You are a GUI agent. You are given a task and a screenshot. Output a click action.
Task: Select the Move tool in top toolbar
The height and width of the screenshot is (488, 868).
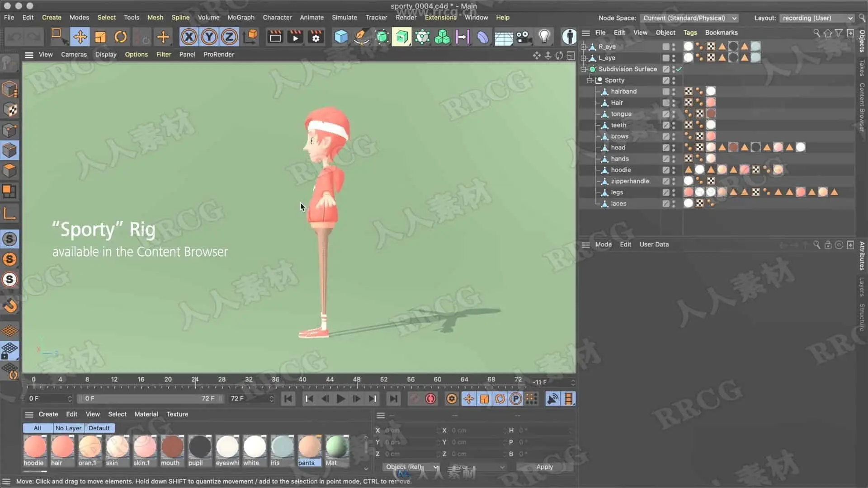click(x=80, y=37)
